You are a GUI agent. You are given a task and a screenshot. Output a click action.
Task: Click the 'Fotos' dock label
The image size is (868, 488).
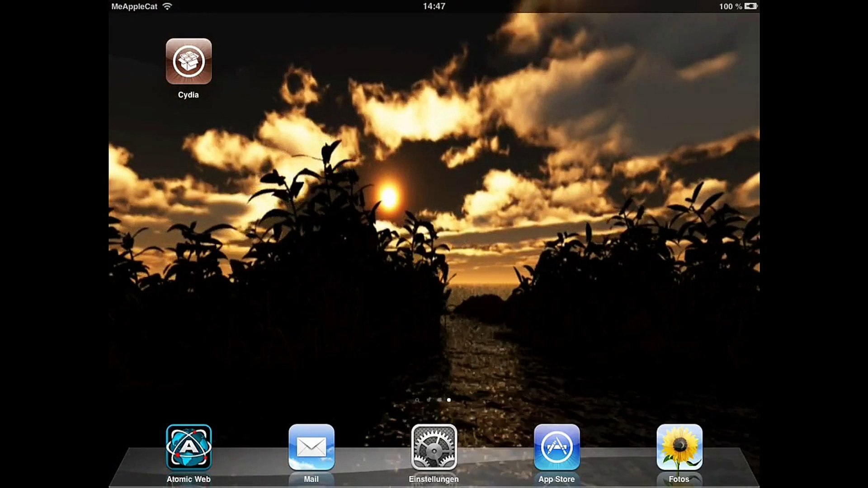[x=679, y=479]
